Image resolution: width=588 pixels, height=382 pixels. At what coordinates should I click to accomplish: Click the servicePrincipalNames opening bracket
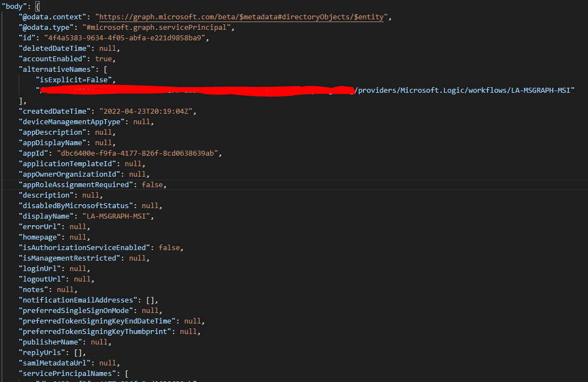coord(127,374)
